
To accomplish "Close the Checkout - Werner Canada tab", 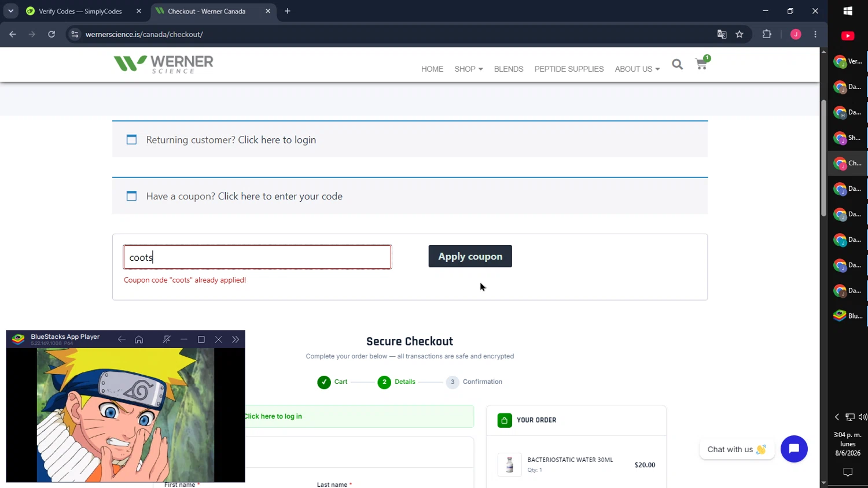I will 268,11.
